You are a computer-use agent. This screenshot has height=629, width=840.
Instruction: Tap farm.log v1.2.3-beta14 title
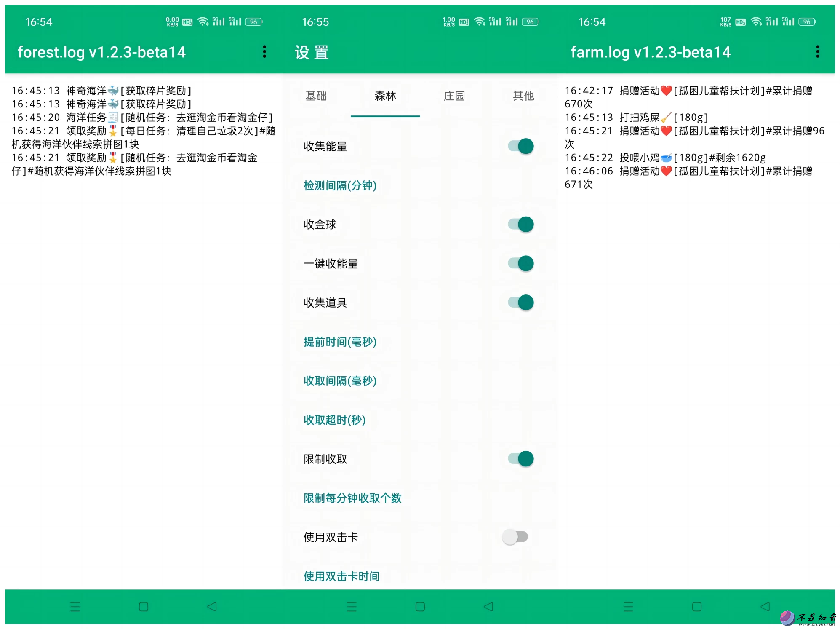coord(651,52)
